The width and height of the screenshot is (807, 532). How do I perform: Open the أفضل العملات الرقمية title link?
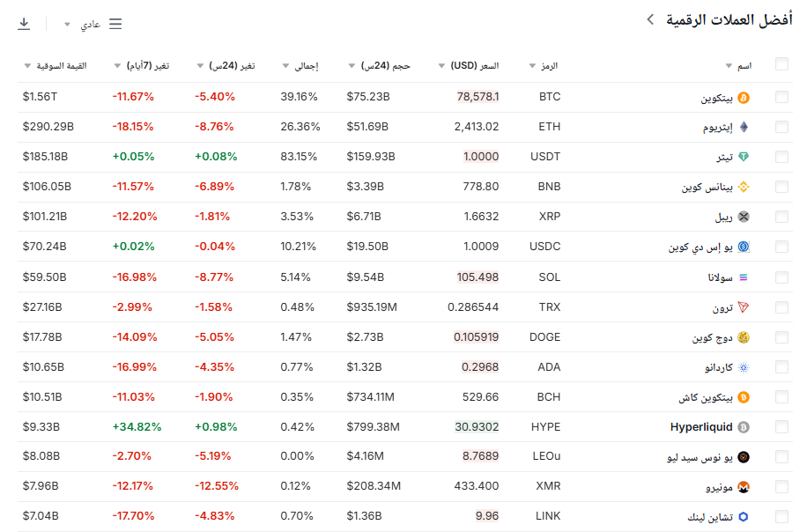coord(718,20)
